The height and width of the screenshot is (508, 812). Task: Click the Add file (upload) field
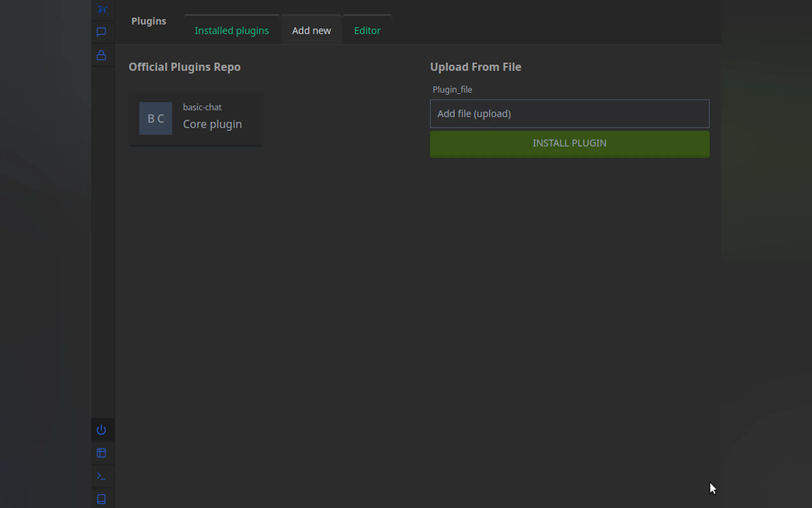(569, 114)
